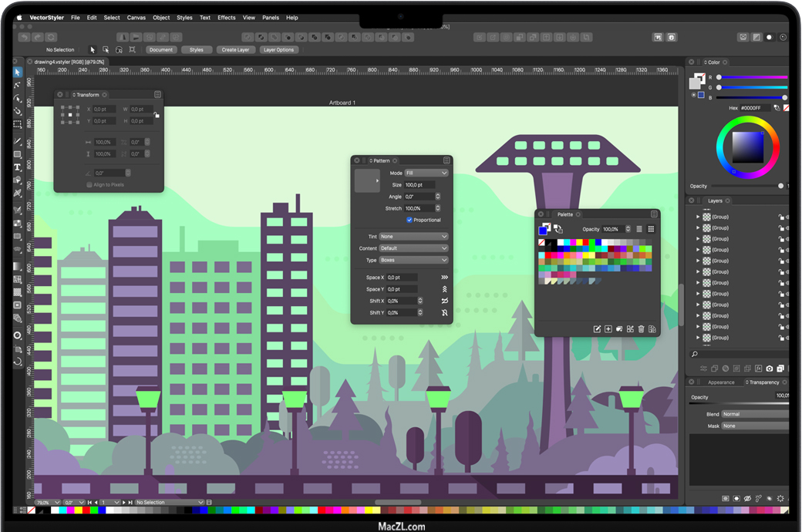Click the add swatch plus icon in Palette
This screenshot has height=532, width=802.
click(608, 329)
